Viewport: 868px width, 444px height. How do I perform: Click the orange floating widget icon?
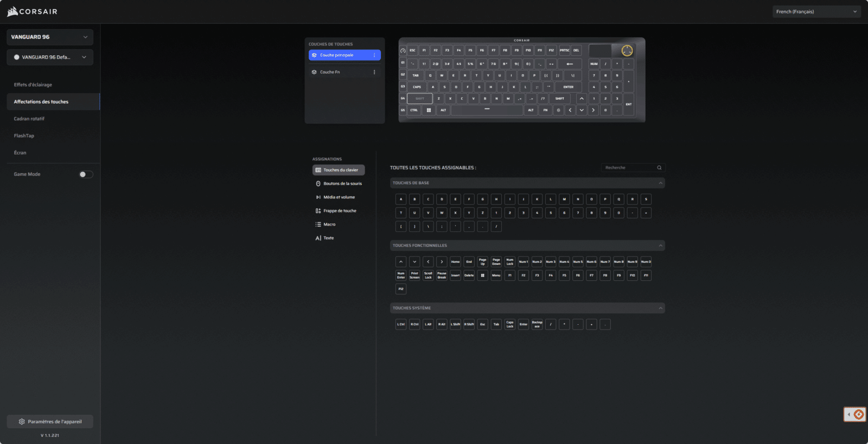tap(858, 415)
